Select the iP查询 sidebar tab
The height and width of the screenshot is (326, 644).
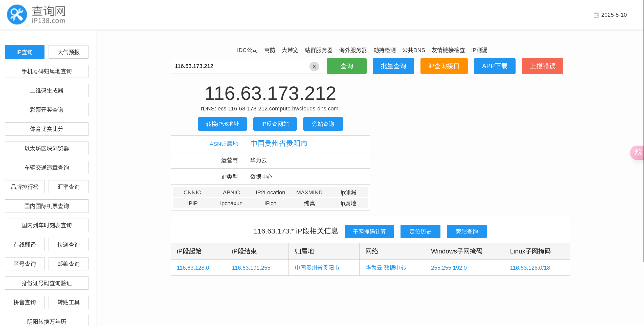(x=25, y=52)
